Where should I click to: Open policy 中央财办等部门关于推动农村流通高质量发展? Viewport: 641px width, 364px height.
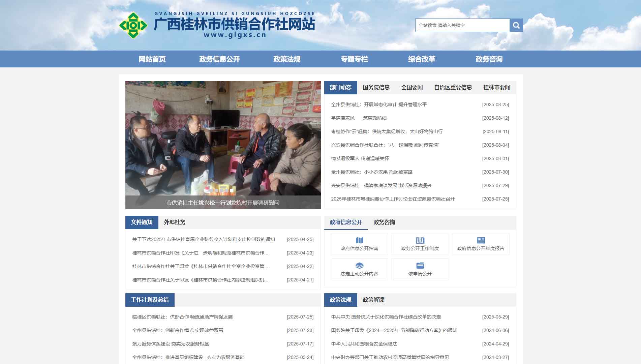coord(390,357)
